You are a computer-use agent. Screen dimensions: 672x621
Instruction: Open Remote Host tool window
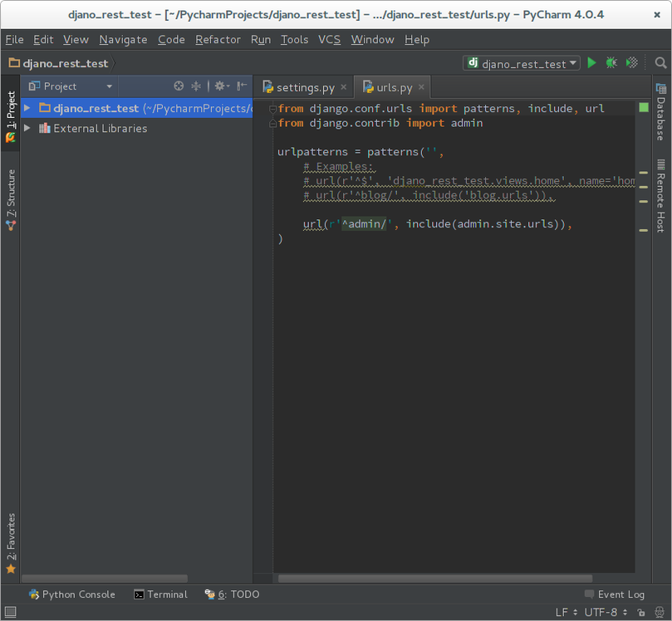(x=661, y=196)
